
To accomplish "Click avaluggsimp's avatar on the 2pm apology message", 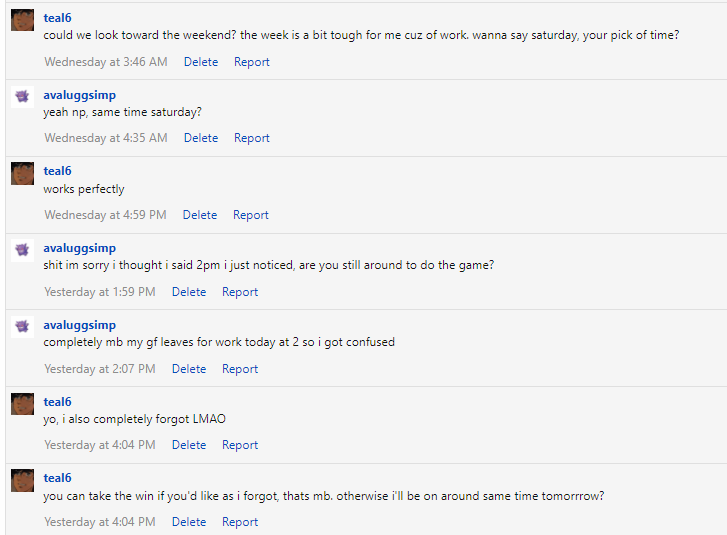I will click(x=22, y=250).
